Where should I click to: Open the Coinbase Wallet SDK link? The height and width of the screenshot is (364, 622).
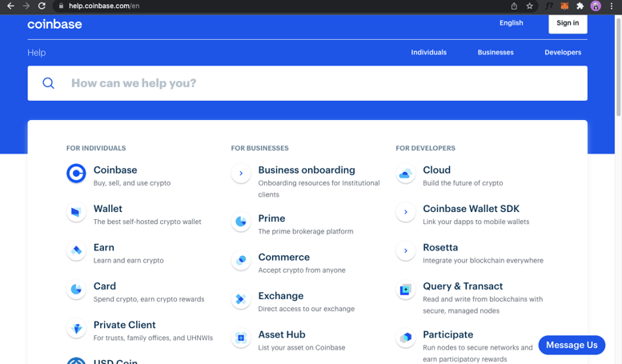tap(471, 209)
